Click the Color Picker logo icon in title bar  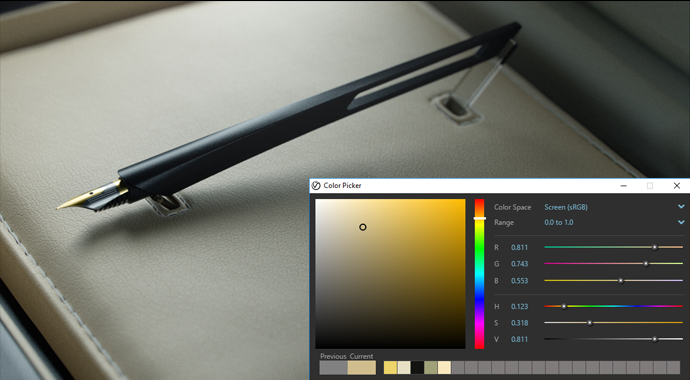(x=316, y=186)
